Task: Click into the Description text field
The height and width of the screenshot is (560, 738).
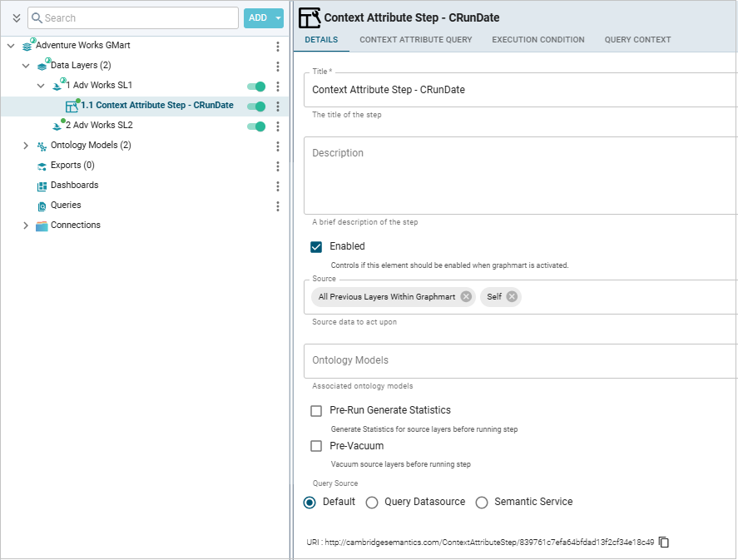Action: pyautogui.click(x=520, y=175)
